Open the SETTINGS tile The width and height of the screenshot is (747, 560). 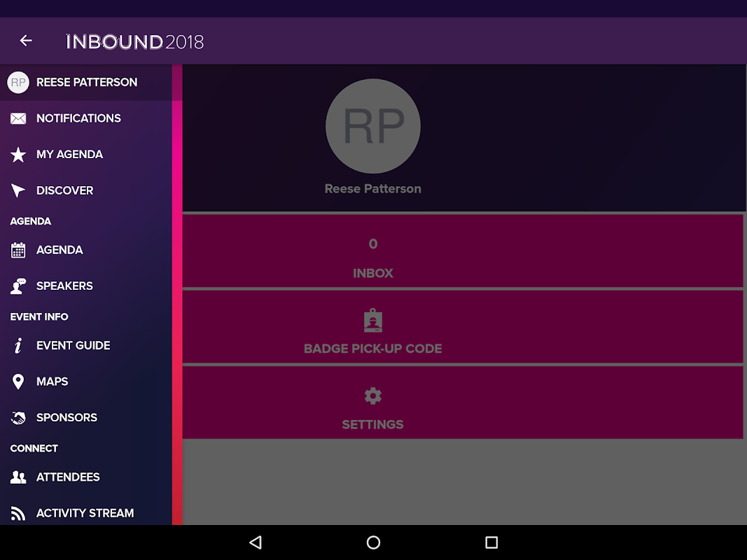(463, 403)
